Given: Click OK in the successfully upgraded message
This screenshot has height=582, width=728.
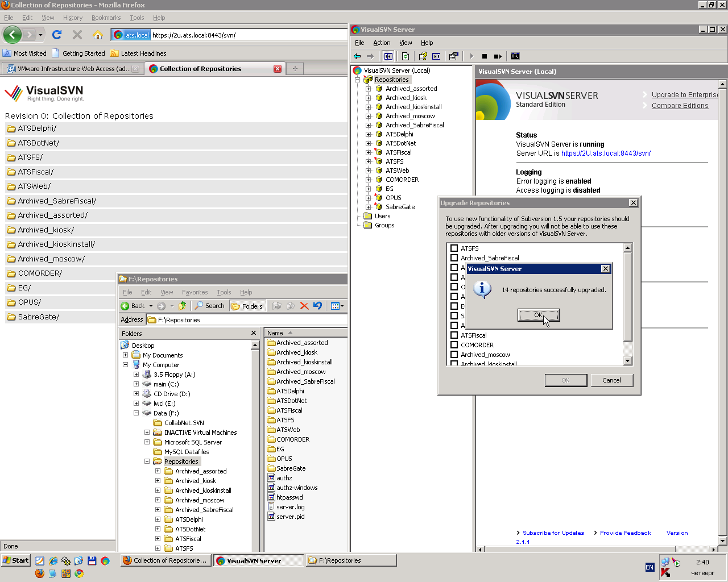Looking at the screenshot, I should click(x=539, y=315).
